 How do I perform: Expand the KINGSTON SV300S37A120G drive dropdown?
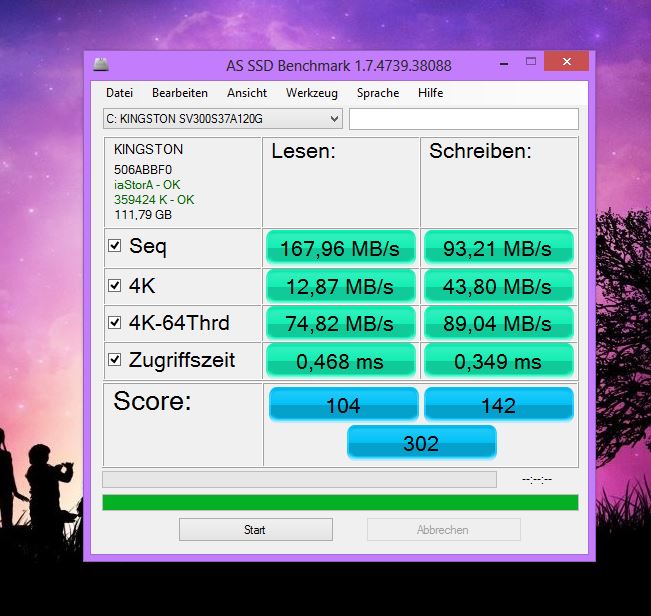(x=223, y=119)
